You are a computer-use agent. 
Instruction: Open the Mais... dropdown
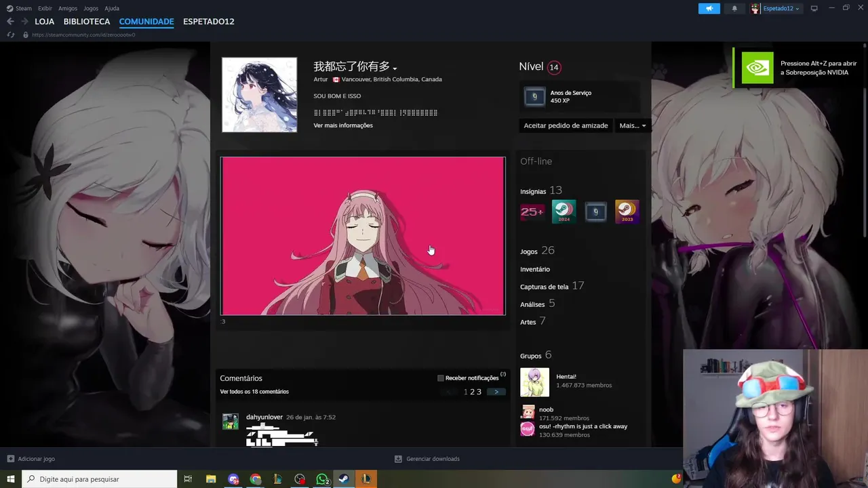(x=632, y=125)
